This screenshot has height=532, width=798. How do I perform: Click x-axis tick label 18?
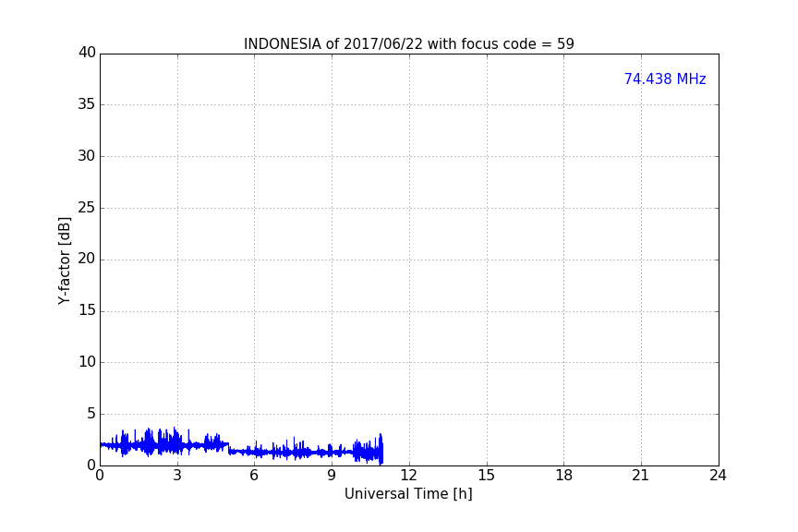pos(564,476)
